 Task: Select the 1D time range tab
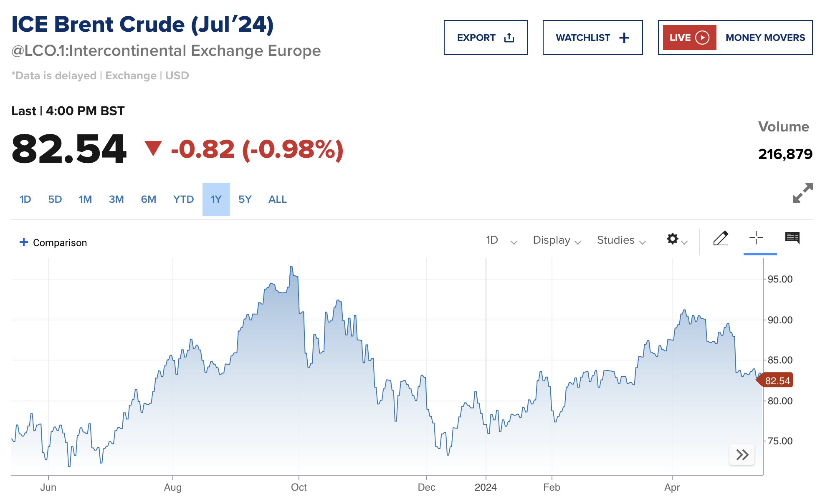25,199
